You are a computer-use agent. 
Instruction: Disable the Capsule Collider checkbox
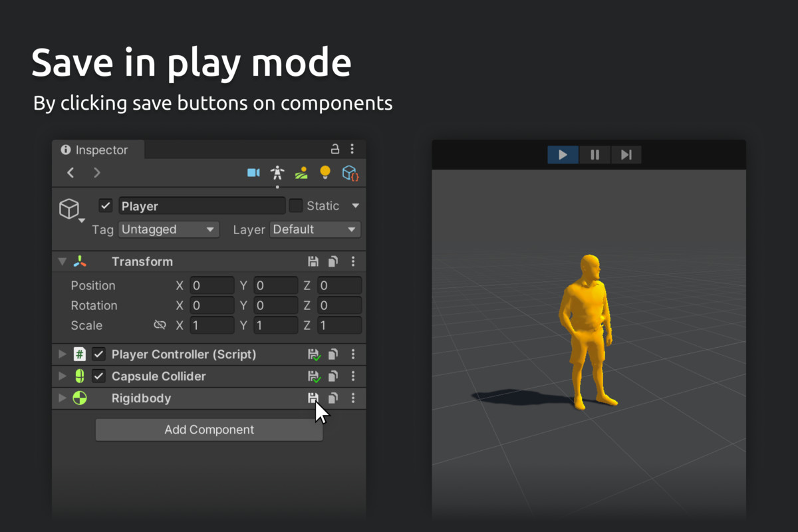pos(98,376)
